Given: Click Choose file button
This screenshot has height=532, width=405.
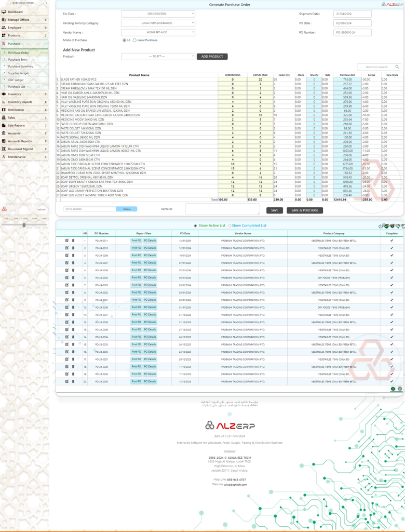Looking at the screenshot, I should tap(127, 209).
